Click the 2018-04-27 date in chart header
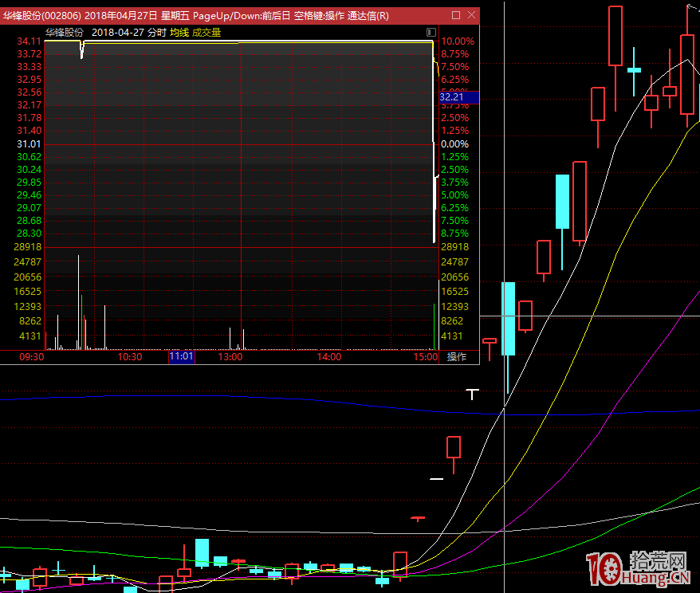 click(118, 33)
